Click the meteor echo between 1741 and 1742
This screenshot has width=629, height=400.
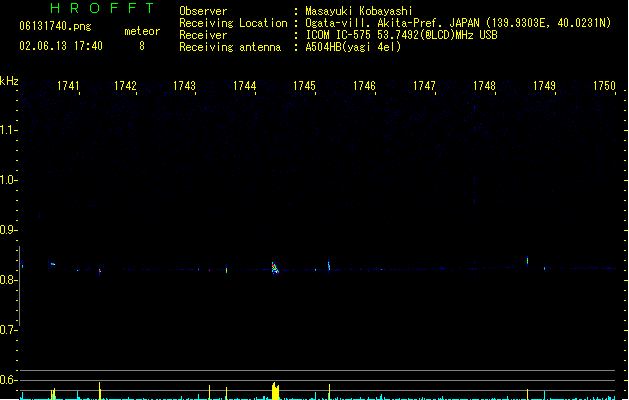click(x=100, y=271)
